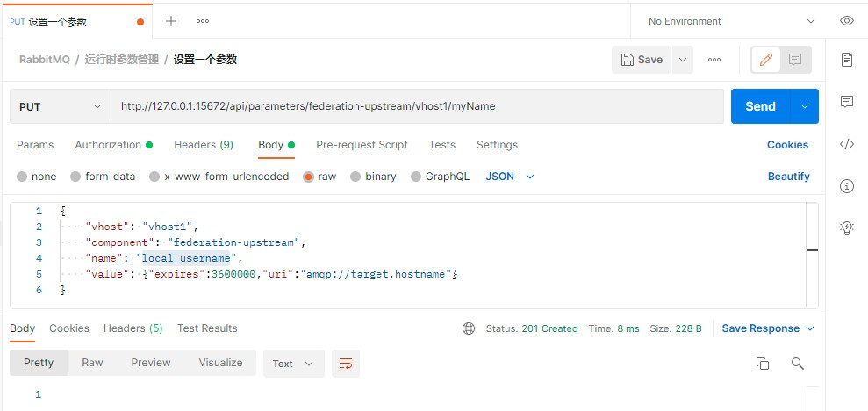Toggle line wrap icon in response toolbar
This screenshot has height=411, width=868.
pos(346,364)
